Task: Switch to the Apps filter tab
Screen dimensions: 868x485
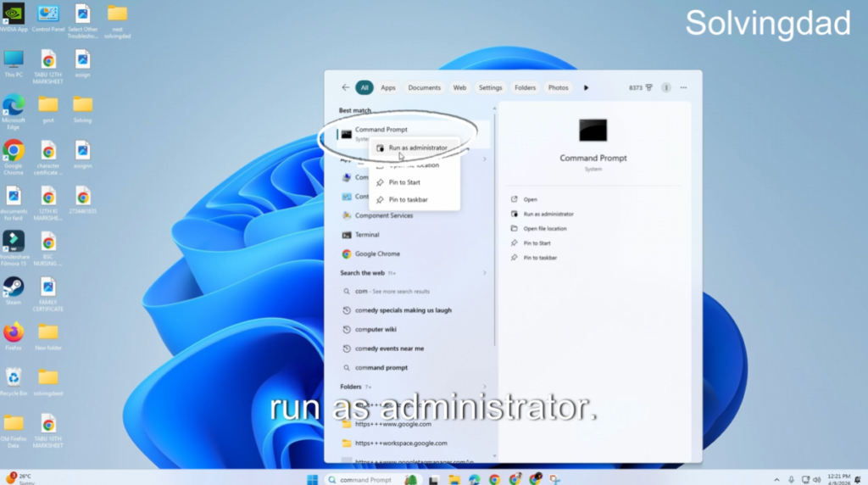Action: pos(388,87)
